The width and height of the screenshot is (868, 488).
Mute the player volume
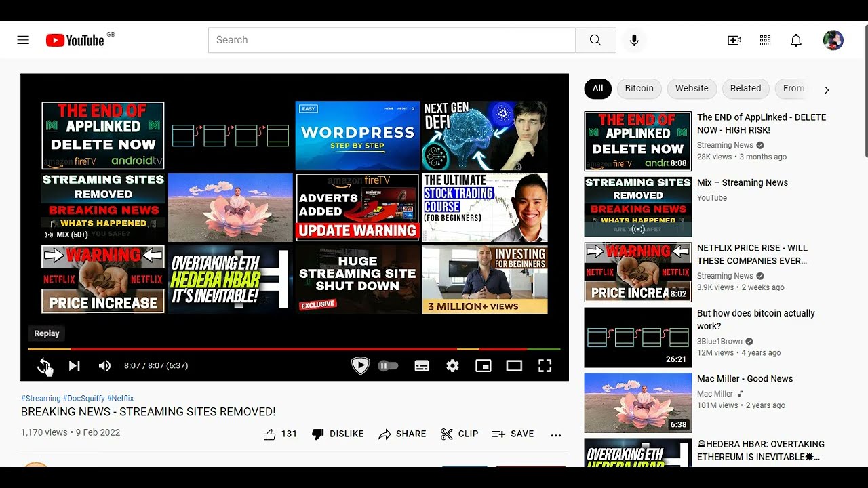[x=104, y=366]
